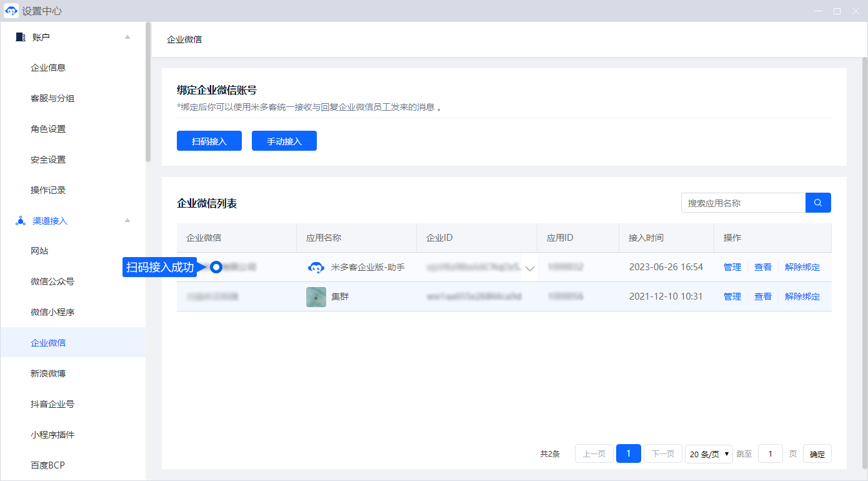
Task: Click the magnifier search icon button
Action: pyautogui.click(x=818, y=203)
